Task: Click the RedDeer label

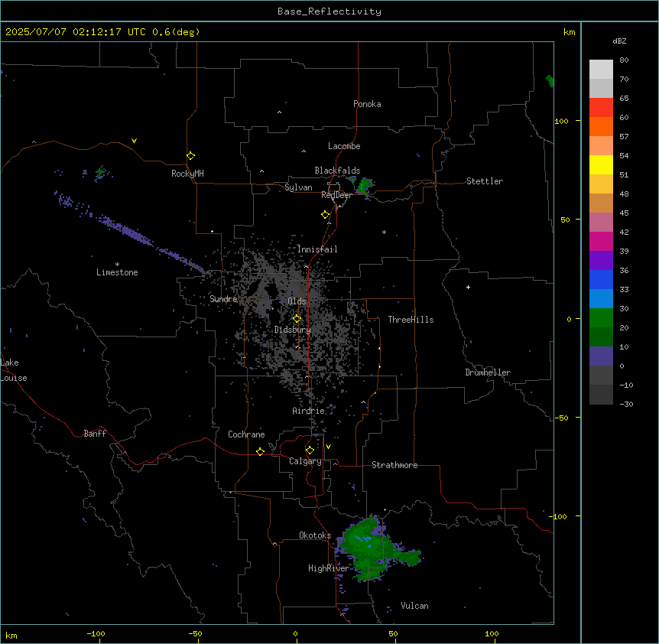Action: coord(336,195)
